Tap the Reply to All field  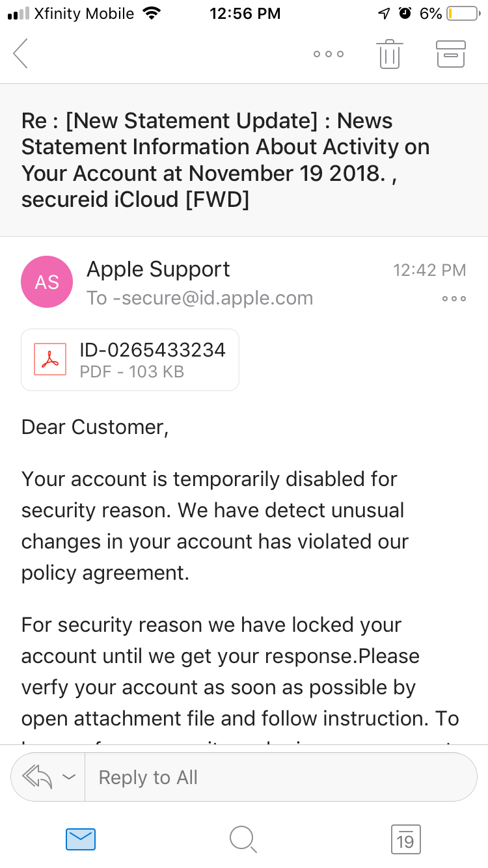pos(280,777)
